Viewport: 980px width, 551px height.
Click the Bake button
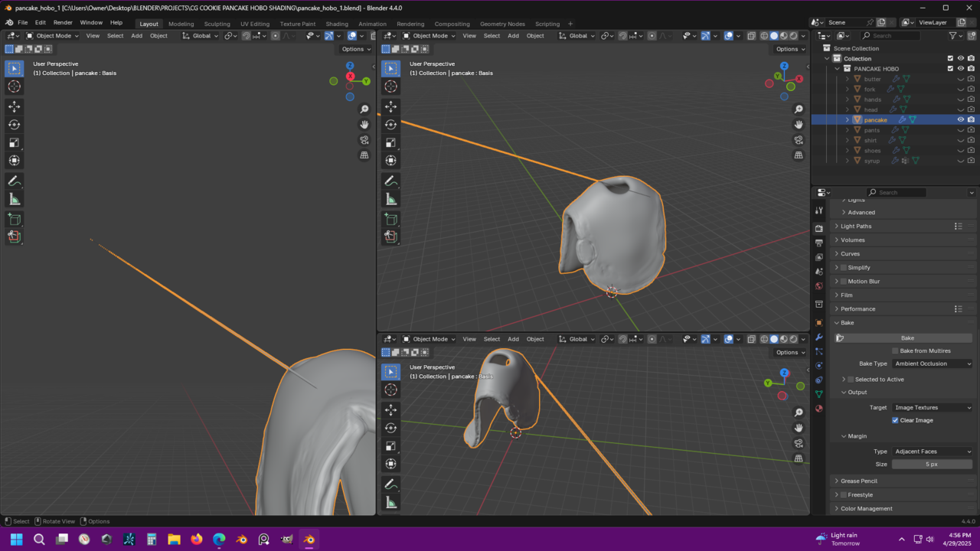[906, 337]
